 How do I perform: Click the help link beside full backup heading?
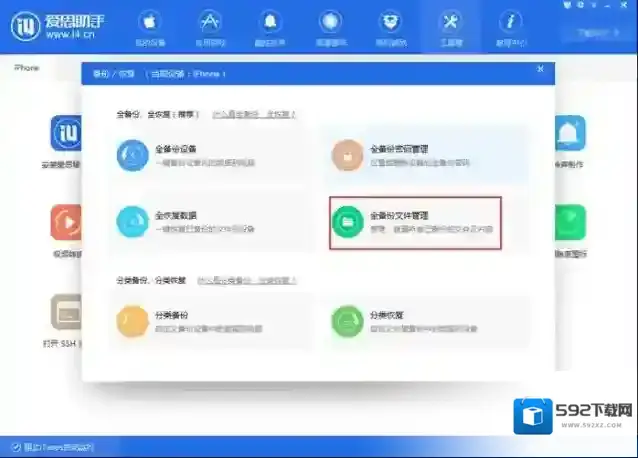click(254, 114)
